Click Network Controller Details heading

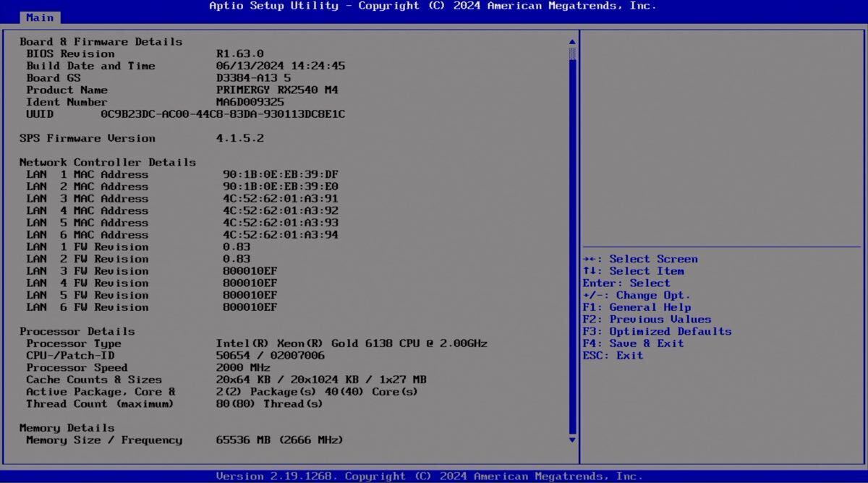click(108, 163)
